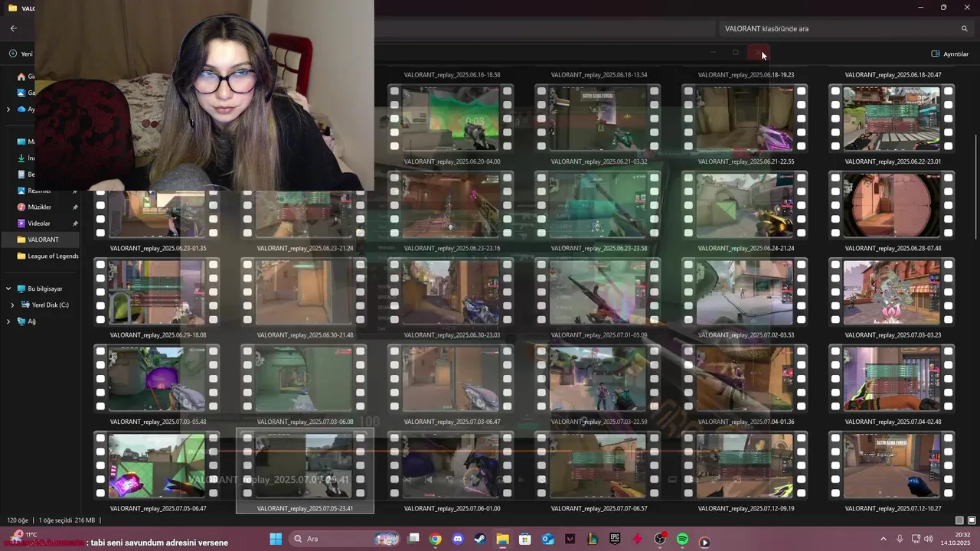Viewport: 980px width, 551px height.
Task: Open Google Chrome from the taskbar
Action: coord(436,539)
